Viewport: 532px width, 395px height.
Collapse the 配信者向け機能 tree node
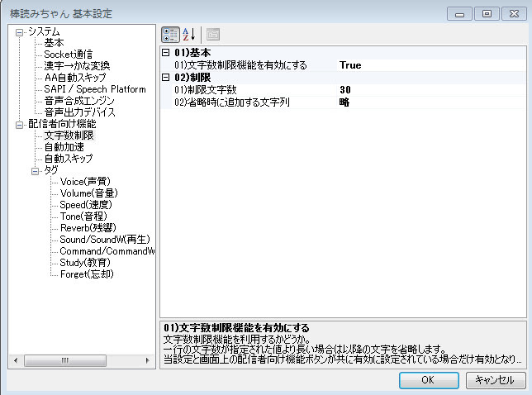tap(19, 125)
